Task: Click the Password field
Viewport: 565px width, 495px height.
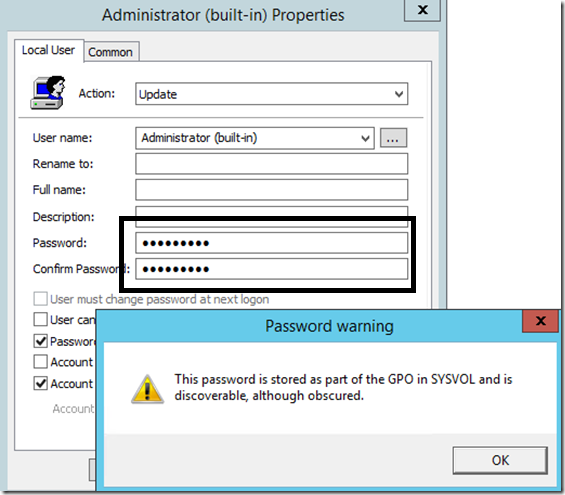Action: pyautogui.click(x=272, y=243)
